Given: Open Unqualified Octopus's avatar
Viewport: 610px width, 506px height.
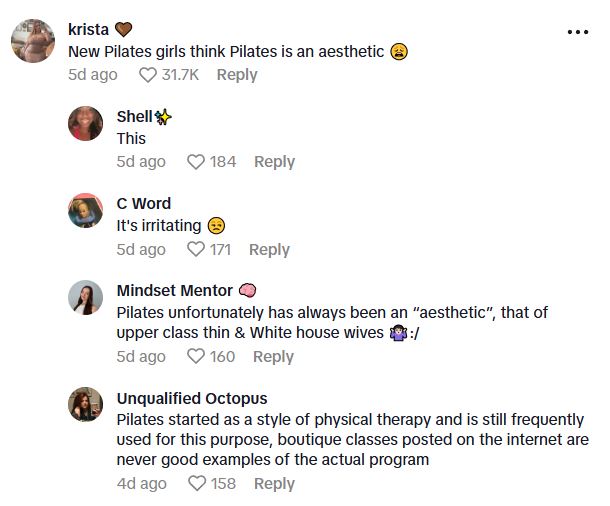Looking at the screenshot, I should 86,405.
